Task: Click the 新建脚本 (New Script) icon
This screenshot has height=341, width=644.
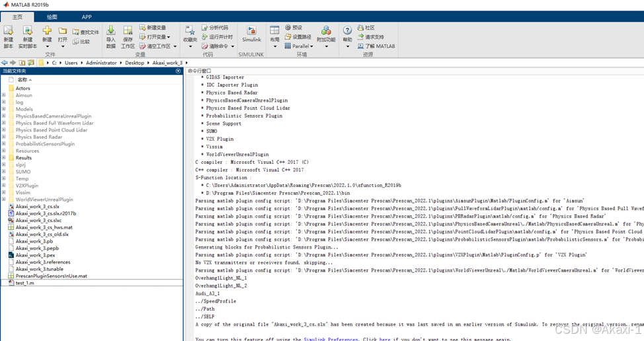Action: [x=8, y=31]
